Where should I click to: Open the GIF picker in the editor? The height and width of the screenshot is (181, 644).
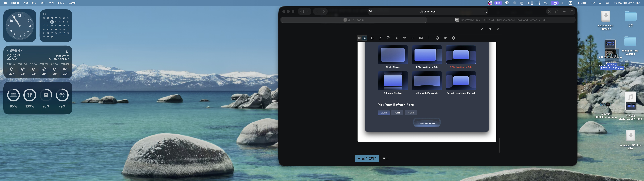tap(445, 38)
